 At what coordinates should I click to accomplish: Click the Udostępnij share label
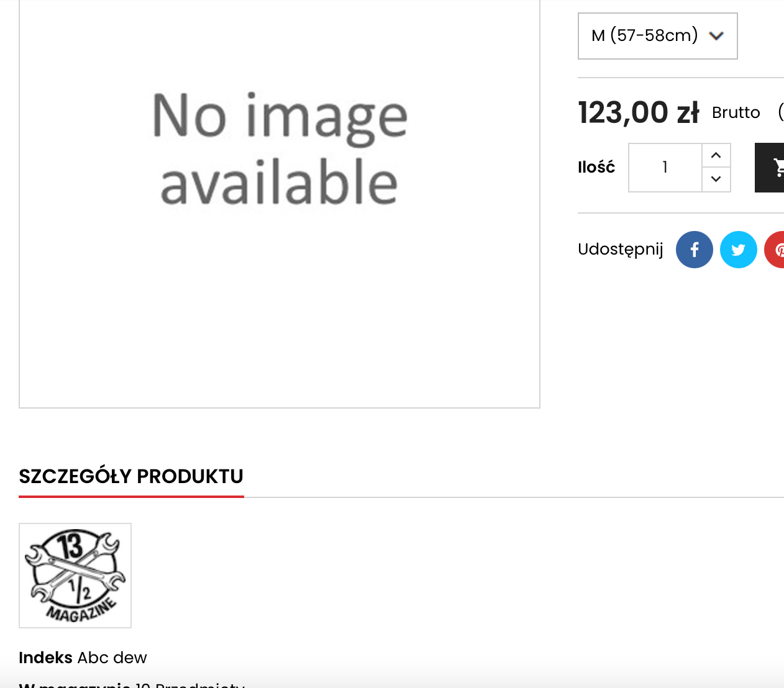620,250
